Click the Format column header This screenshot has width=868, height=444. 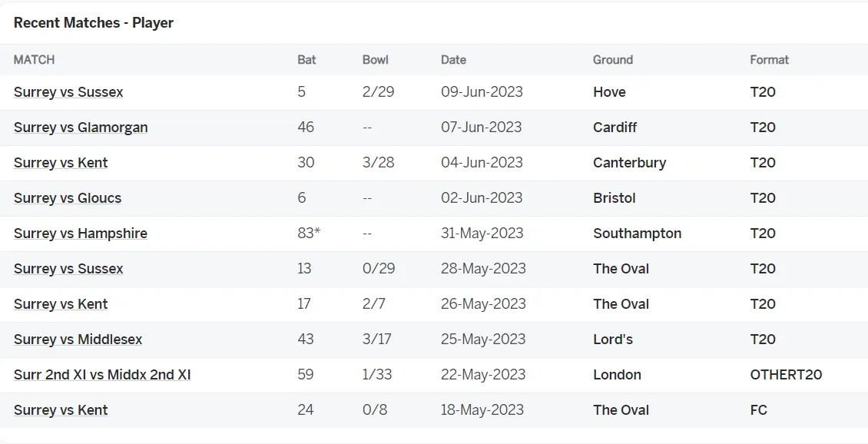tap(770, 60)
